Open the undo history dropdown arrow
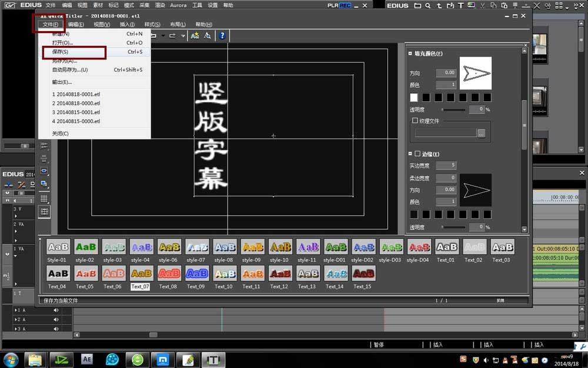The image size is (588, 368). 163,36
